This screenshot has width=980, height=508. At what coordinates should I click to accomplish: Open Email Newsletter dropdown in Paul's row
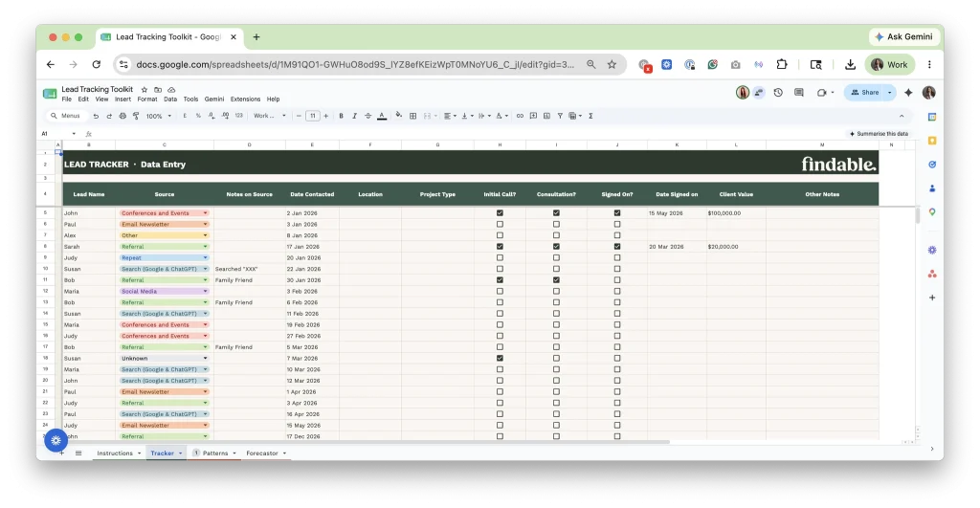(x=164, y=224)
